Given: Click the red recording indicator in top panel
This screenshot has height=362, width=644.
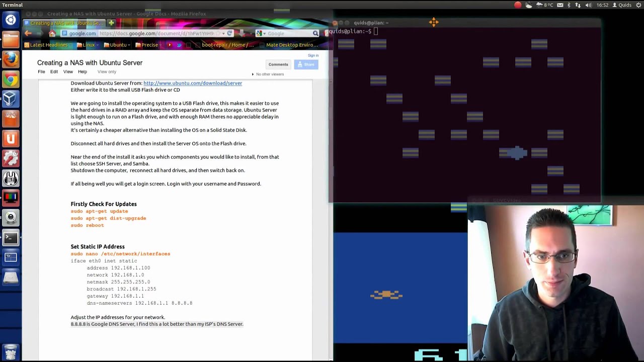Looking at the screenshot, I should [x=518, y=5].
